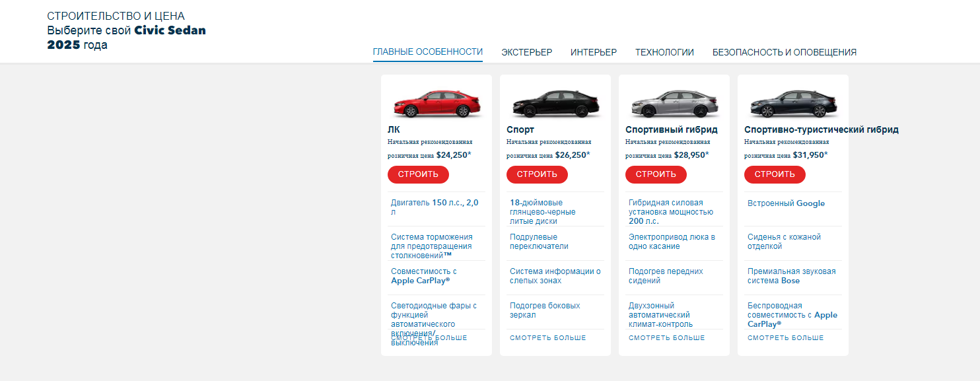
Task: Open the ЭКСТЕРЬЕР tab
Action: [x=526, y=52]
